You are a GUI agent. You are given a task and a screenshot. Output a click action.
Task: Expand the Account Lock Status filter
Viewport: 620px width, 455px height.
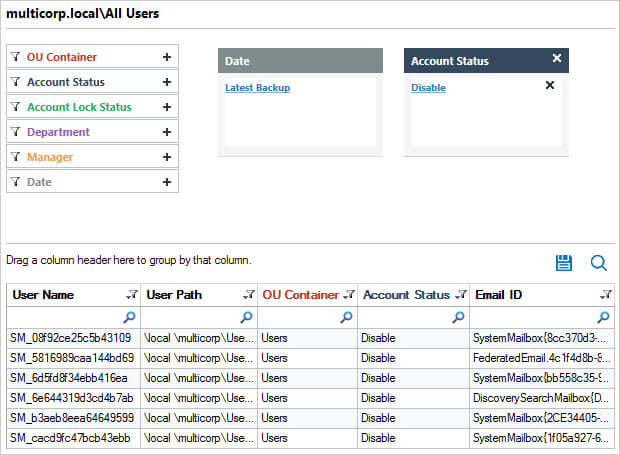tap(167, 108)
